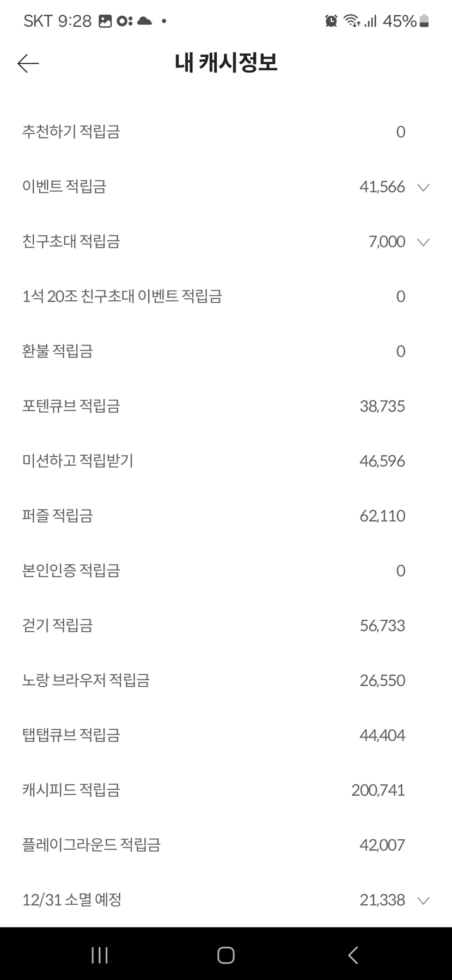
Task: Expand 12/31 소멸 예정 chevron
Action: point(423,900)
